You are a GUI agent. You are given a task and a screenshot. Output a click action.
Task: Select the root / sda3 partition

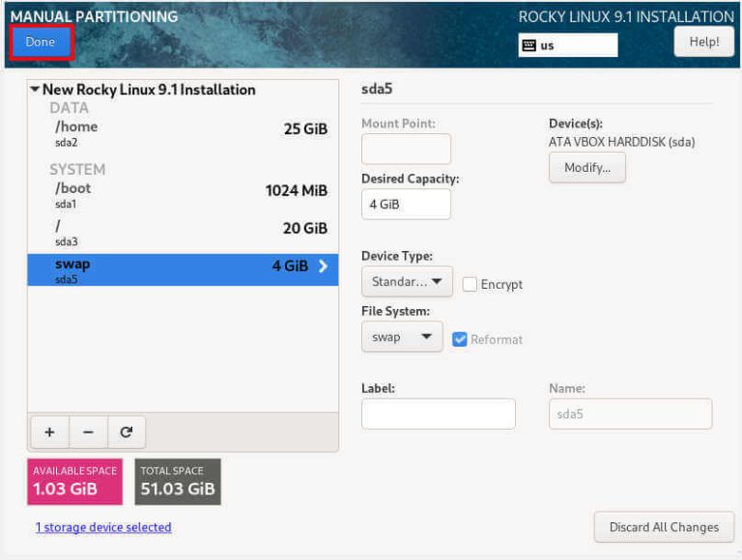[x=182, y=233]
